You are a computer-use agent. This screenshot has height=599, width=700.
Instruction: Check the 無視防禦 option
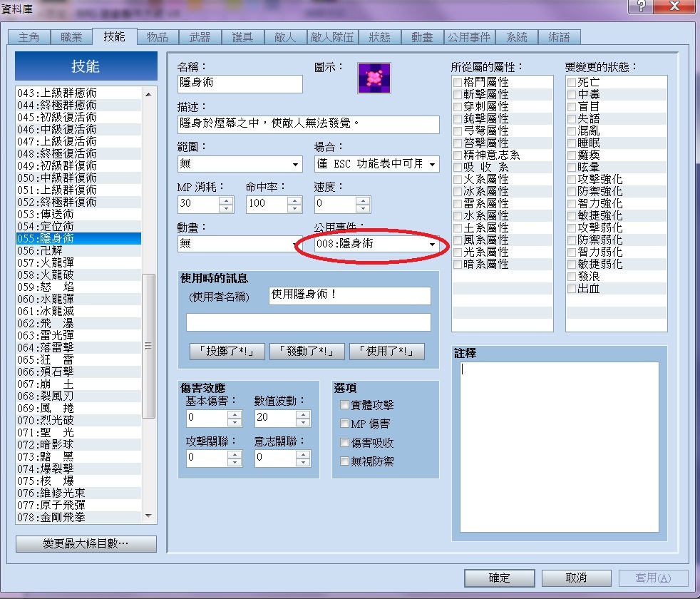coord(344,461)
